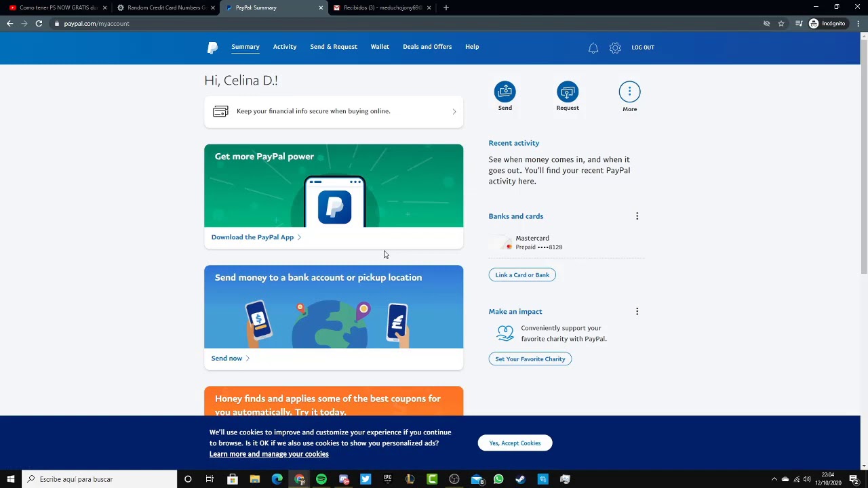Open PayPal settings gear

point(615,47)
